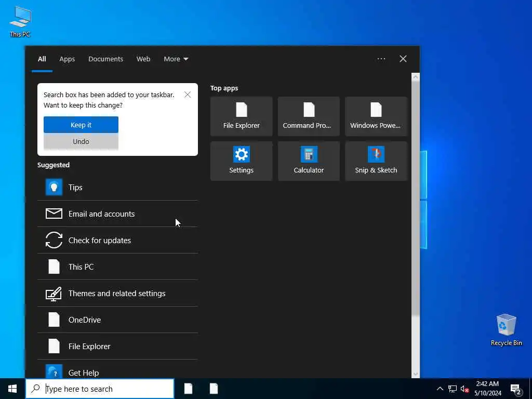Select 'Email and accounts' text

[x=101, y=214]
